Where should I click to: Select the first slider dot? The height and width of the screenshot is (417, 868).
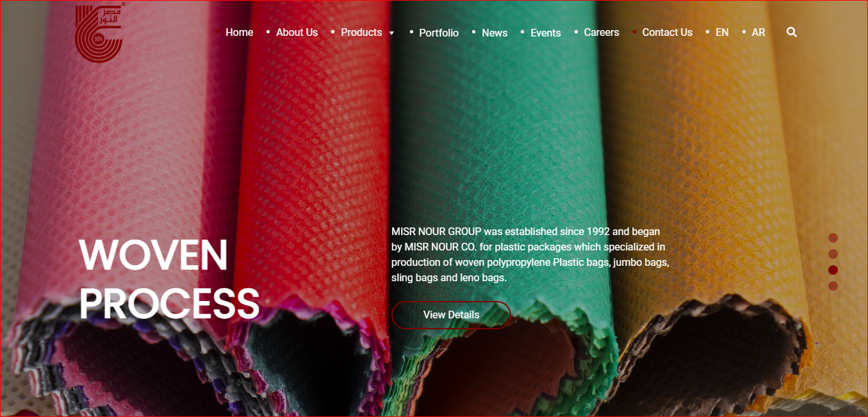coord(833,238)
